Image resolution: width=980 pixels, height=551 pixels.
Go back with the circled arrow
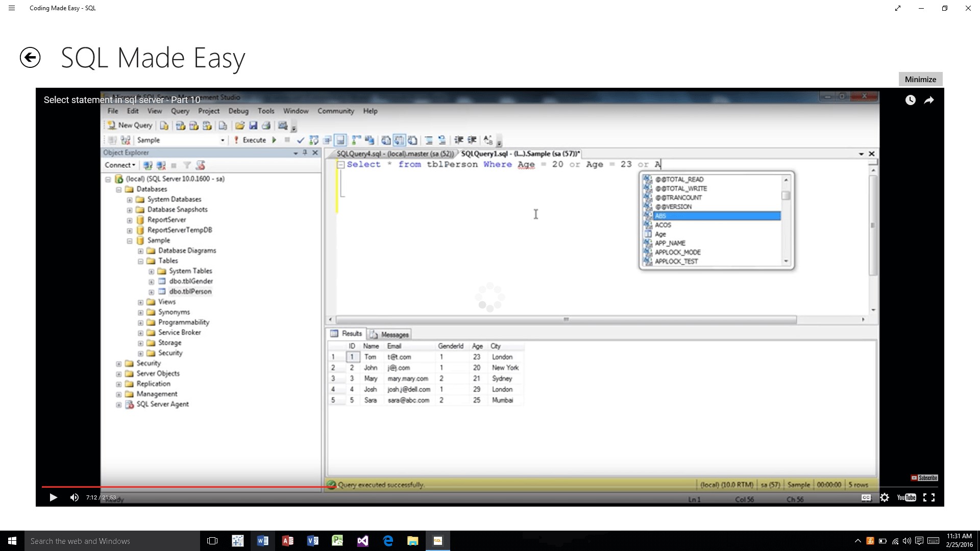click(30, 57)
